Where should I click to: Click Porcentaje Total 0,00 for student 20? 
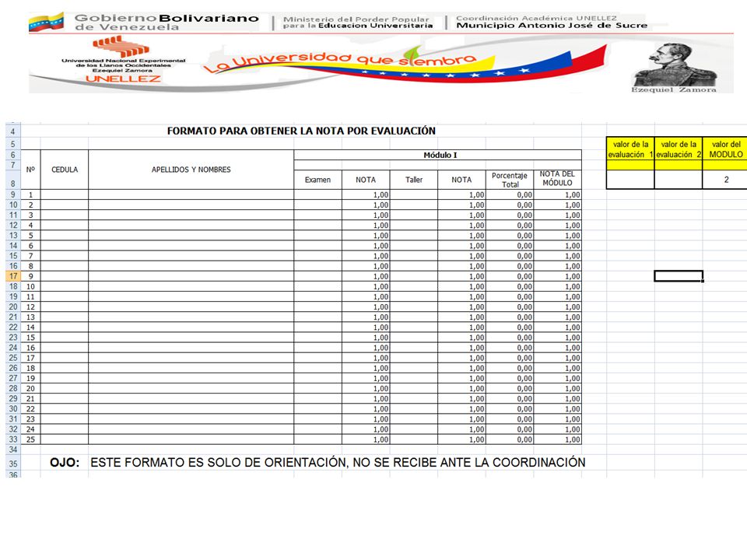[x=509, y=389]
